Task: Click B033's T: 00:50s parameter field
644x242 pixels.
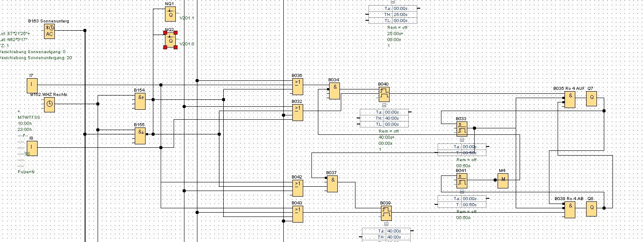Action: [x=462, y=153]
